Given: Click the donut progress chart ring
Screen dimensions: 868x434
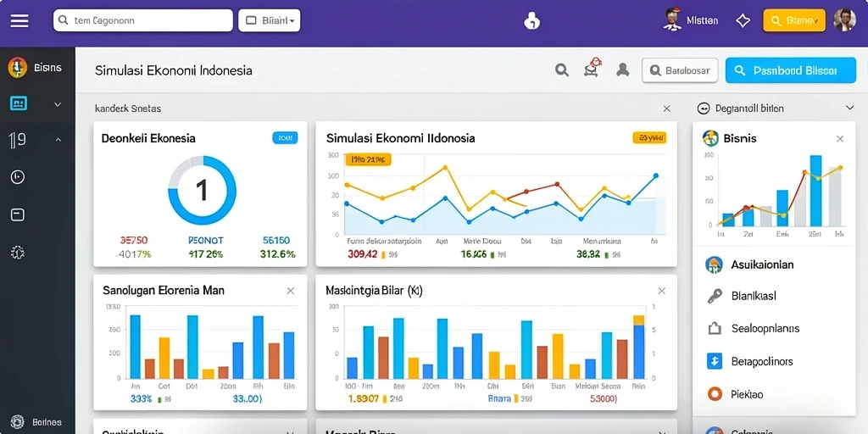Looking at the screenshot, I should (x=202, y=190).
